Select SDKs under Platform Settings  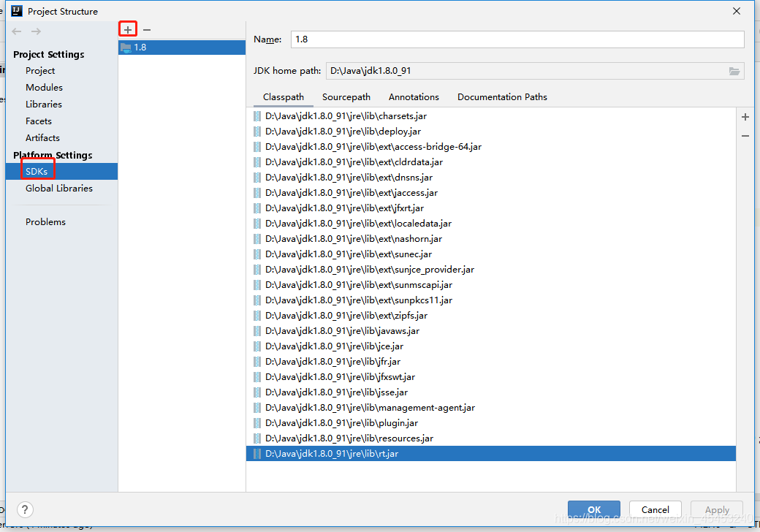61,172
